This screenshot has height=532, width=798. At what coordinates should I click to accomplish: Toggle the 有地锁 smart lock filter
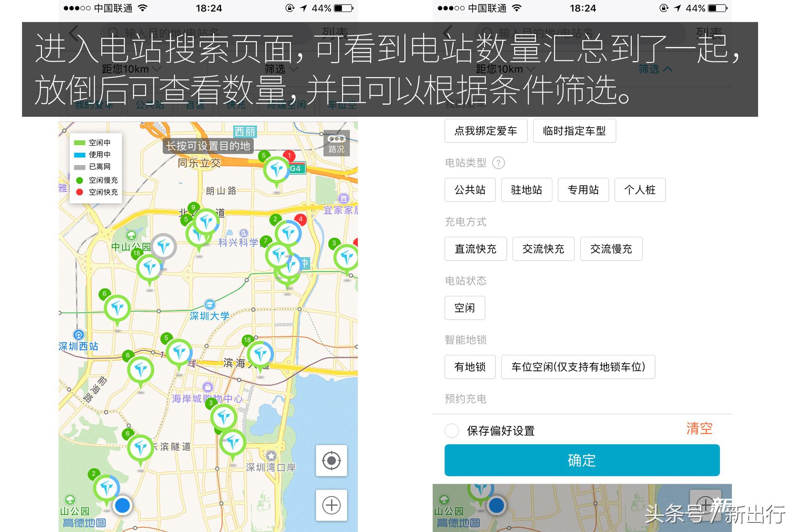click(x=470, y=367)
